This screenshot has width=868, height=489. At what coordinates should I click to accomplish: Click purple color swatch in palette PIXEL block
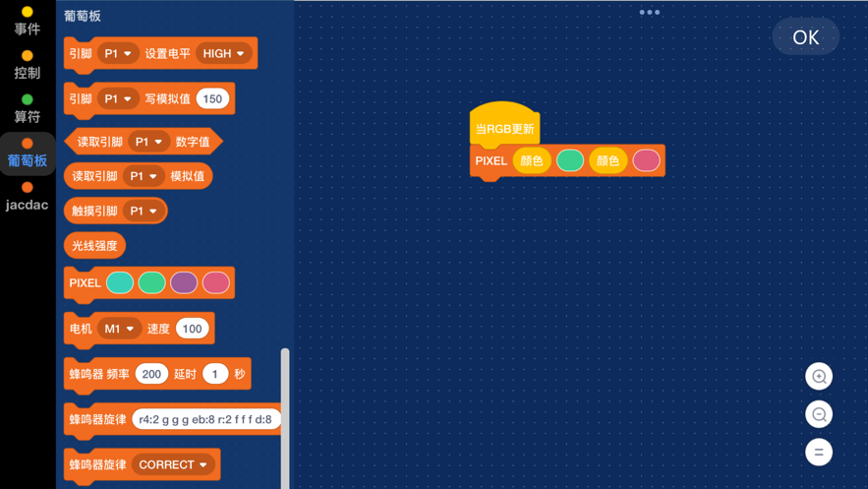(184, 283)
